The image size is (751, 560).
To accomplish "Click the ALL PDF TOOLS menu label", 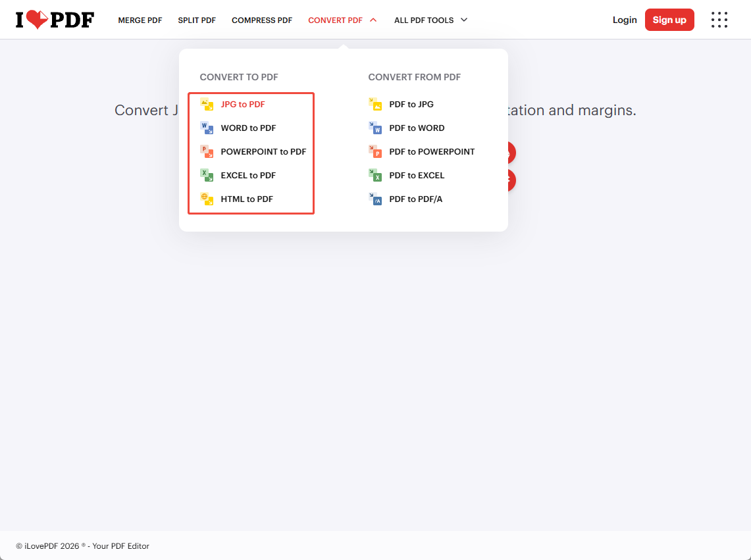I will (424, 20).
